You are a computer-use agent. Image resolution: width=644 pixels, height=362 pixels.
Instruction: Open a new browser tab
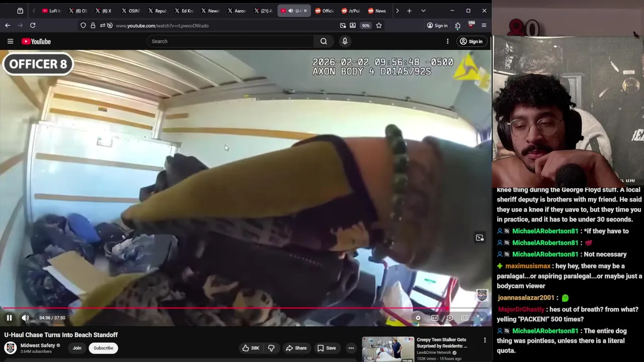point(409,11)
